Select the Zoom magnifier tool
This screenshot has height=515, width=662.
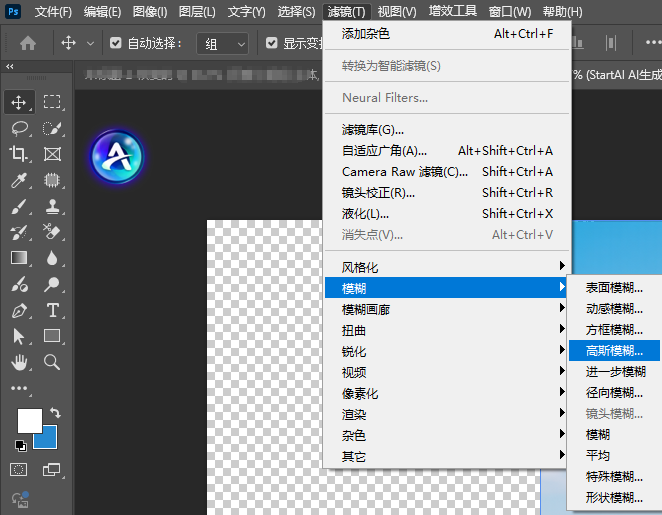[52, 362]
